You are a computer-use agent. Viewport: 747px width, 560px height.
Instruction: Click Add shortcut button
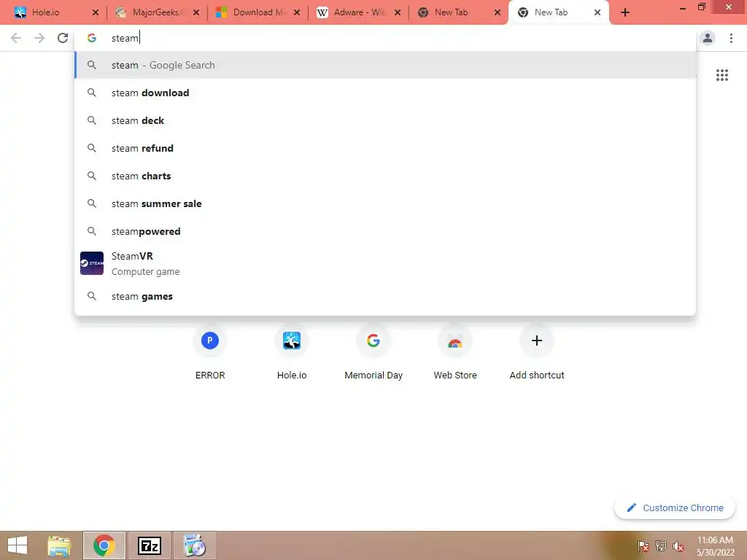click(x=537, y=352)
